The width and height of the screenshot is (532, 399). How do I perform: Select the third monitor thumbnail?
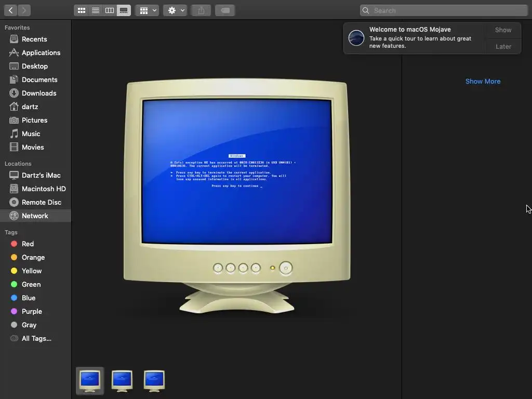(x=154, y=381)
